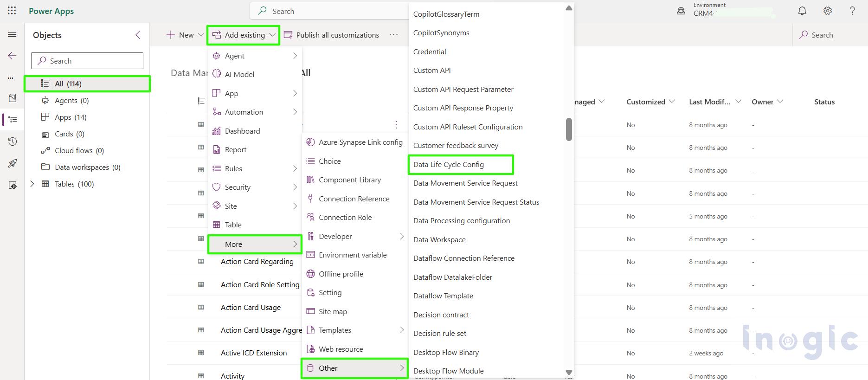
Task: Click the Azure Synapse Link config icon
Action: pos(310,142)
